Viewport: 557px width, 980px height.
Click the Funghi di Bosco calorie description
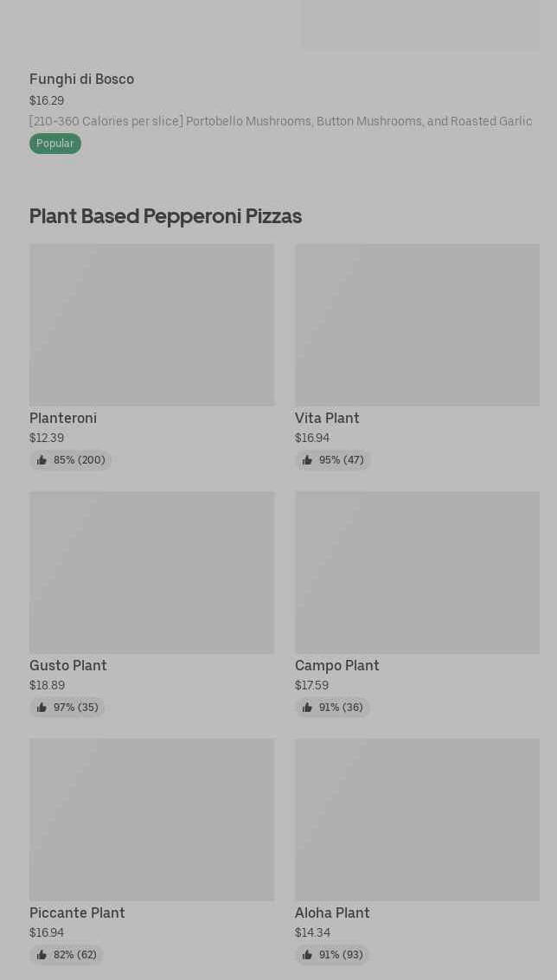280,122
